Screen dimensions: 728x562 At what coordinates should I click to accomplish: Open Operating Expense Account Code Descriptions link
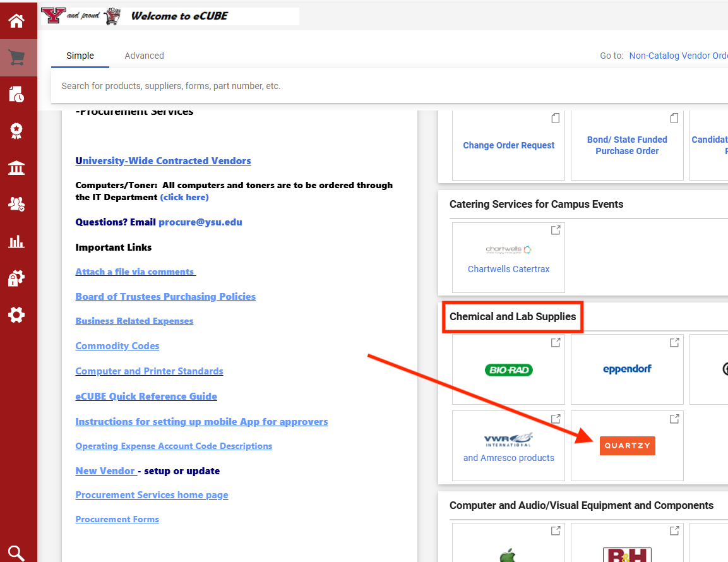tap(174, 446)
